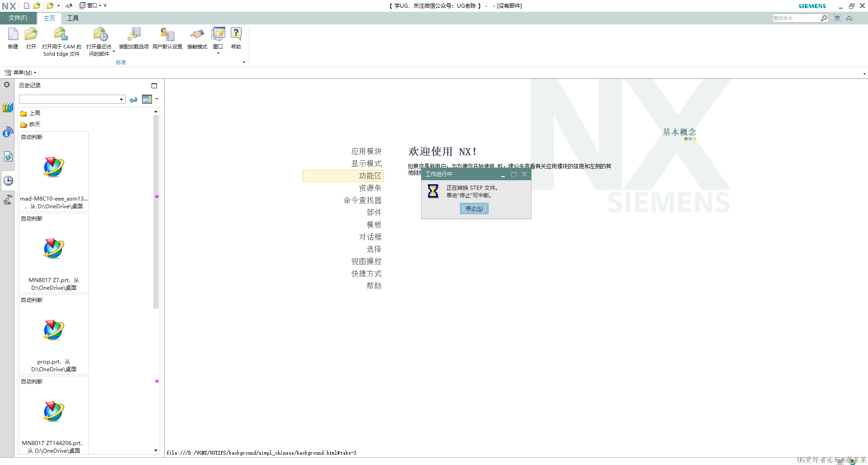
Task: Select mad-M8C10-eee_asm13 history thumbnail
Action: point(54,172)
